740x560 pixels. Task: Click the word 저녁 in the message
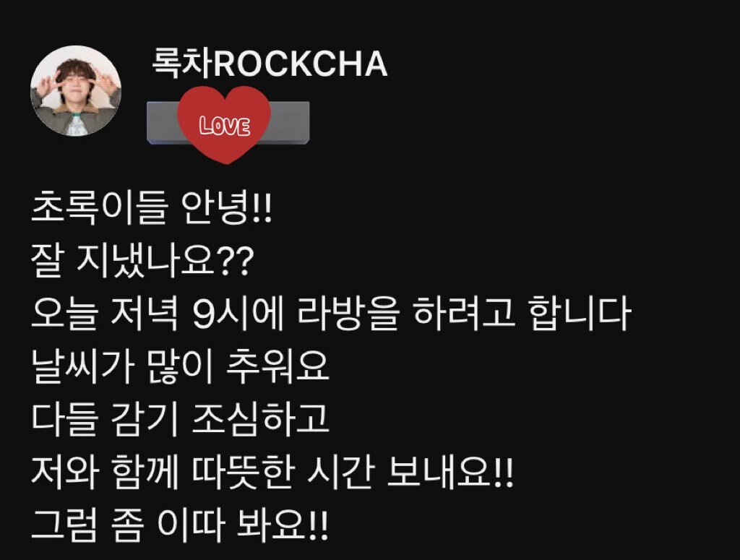145,314
